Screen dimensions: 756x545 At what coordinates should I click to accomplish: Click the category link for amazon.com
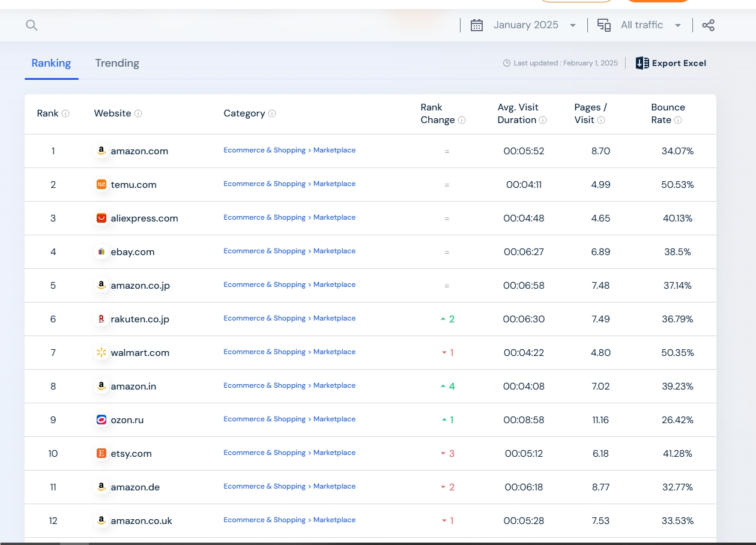pos(289,151)
